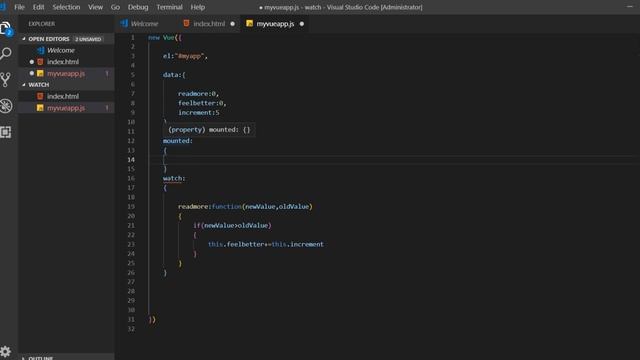Open the Extensions view
The height and width of the screenshot is (360, 640).
(x=6, y=132)
